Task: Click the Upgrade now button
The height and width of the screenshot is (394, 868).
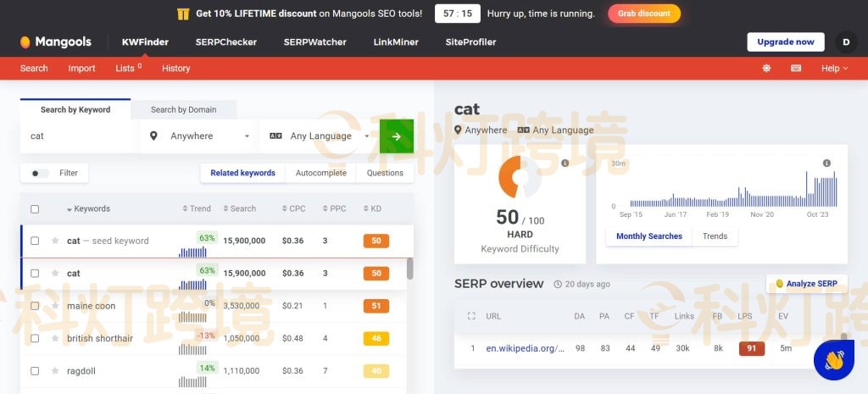Action: coord(786,42)
